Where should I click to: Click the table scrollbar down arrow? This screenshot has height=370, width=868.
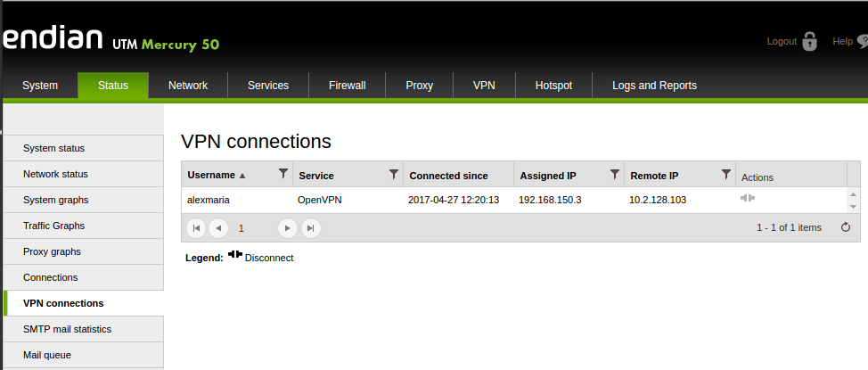(x=853, y=206)
